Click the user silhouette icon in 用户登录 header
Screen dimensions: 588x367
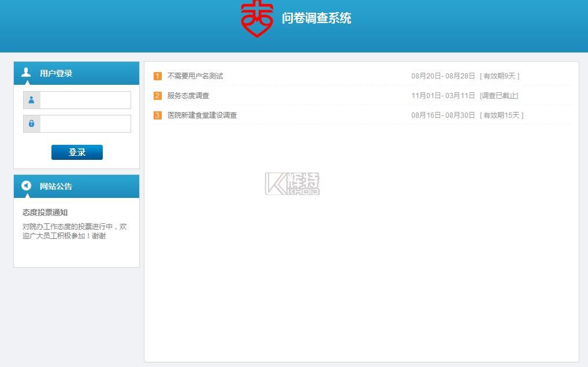(x=26, y=72)
